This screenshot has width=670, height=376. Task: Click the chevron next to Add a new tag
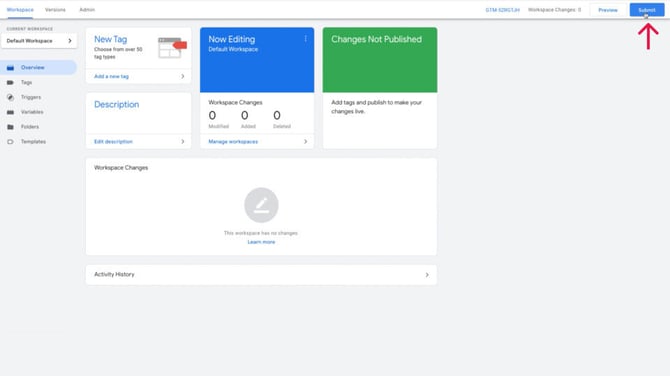pyautogui.click(x=182, y=76)
